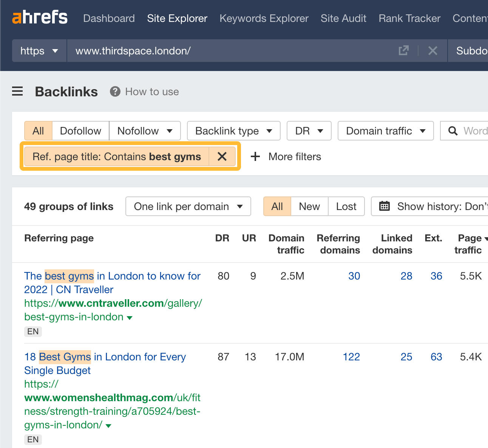Click the How to use help icon
This screenshot has height=448, width=488.
115,92
